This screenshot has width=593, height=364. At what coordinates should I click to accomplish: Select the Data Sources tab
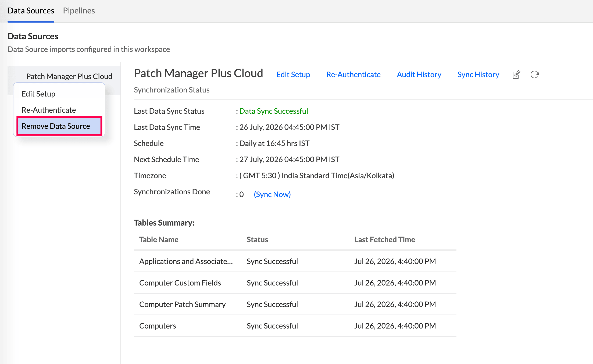pyautogui.click(x=31, y=10)
